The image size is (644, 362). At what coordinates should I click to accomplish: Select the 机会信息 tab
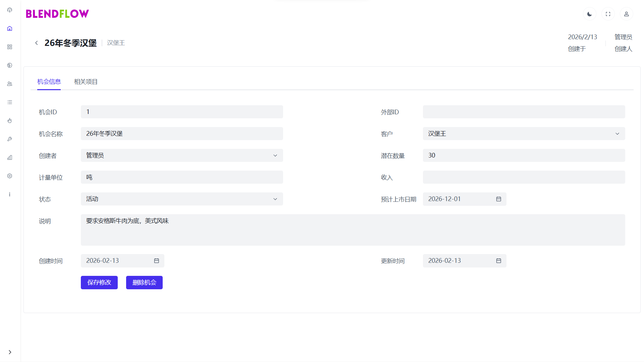[x=49, y=82]
